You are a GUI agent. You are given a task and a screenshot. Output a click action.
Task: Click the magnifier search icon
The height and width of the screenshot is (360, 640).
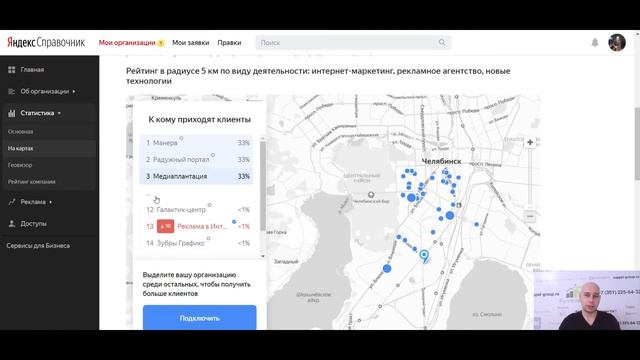click(x=442, y=42)
